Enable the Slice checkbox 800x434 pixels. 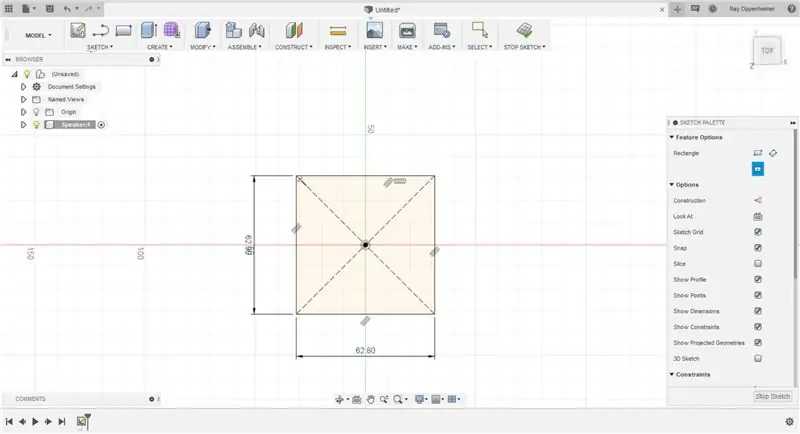[758, 264]
